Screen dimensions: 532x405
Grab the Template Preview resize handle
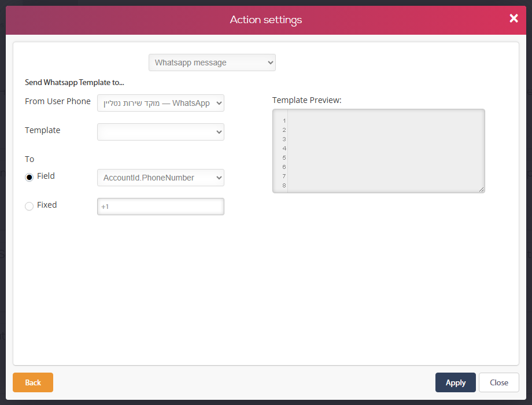[482, 189]
